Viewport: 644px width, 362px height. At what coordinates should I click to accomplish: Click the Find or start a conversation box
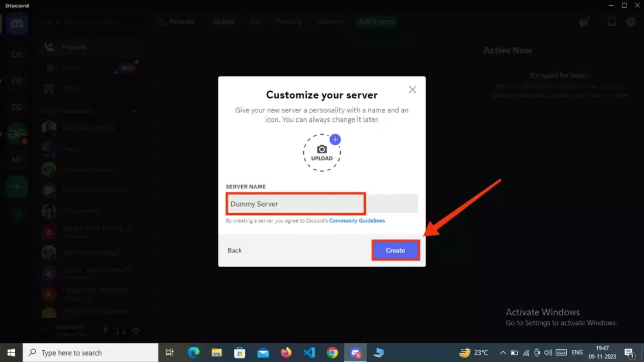tap(93, 21)
